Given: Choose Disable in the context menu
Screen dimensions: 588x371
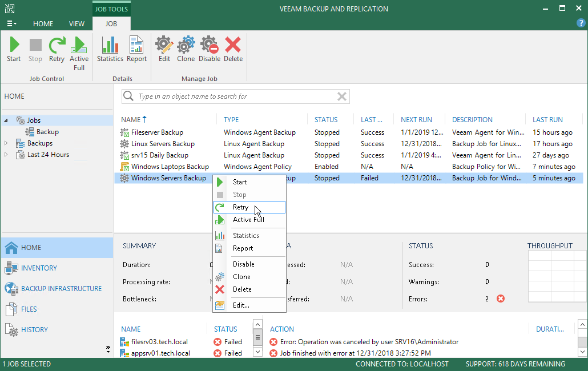Looking at the screenshot, I should (x=249, y=264).
